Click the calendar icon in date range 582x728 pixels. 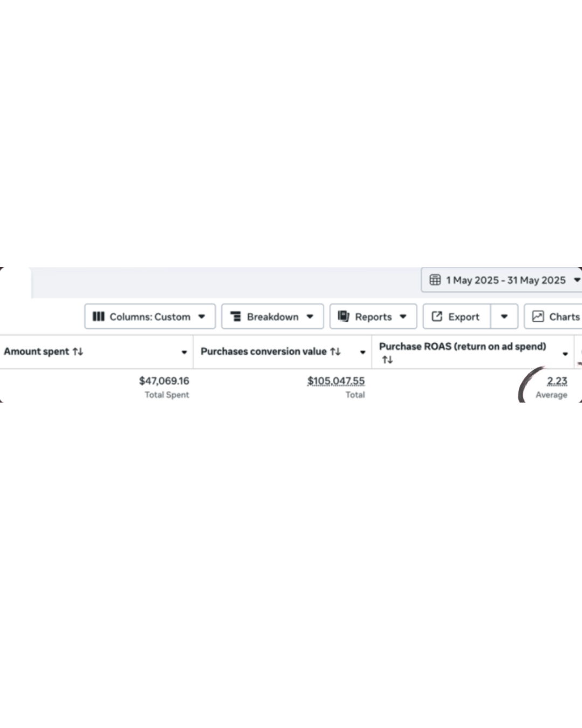435,280
